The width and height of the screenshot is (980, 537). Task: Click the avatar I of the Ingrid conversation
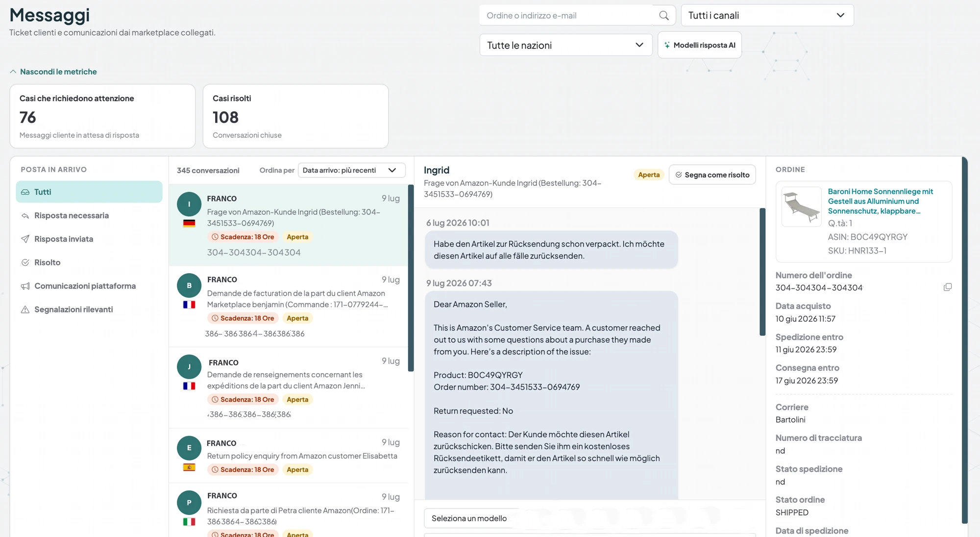189,204
